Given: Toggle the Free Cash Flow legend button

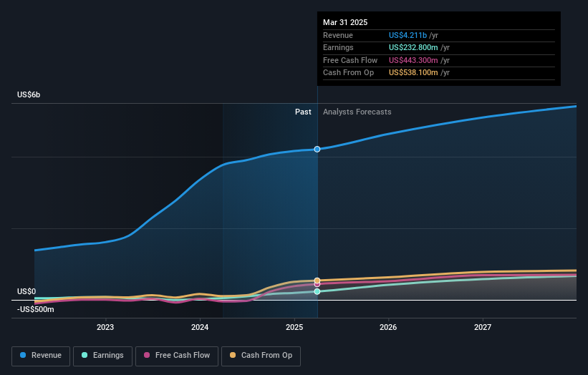Looking at the screenshot, I should coord(177,356).
